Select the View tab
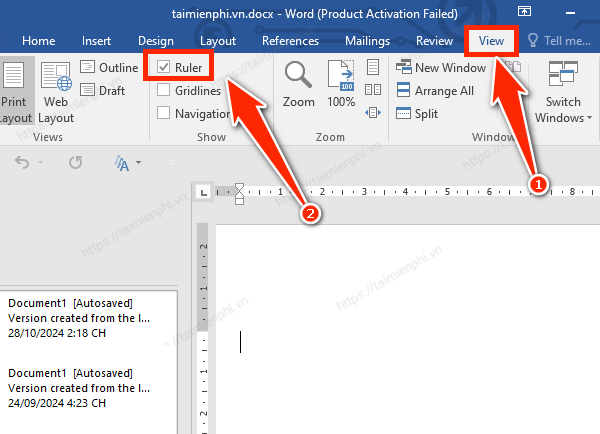 click(x=491, y=41)
